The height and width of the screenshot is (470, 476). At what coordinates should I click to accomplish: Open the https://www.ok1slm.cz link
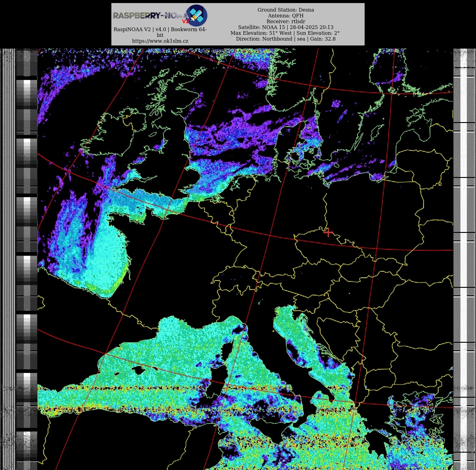coord(160,41)
